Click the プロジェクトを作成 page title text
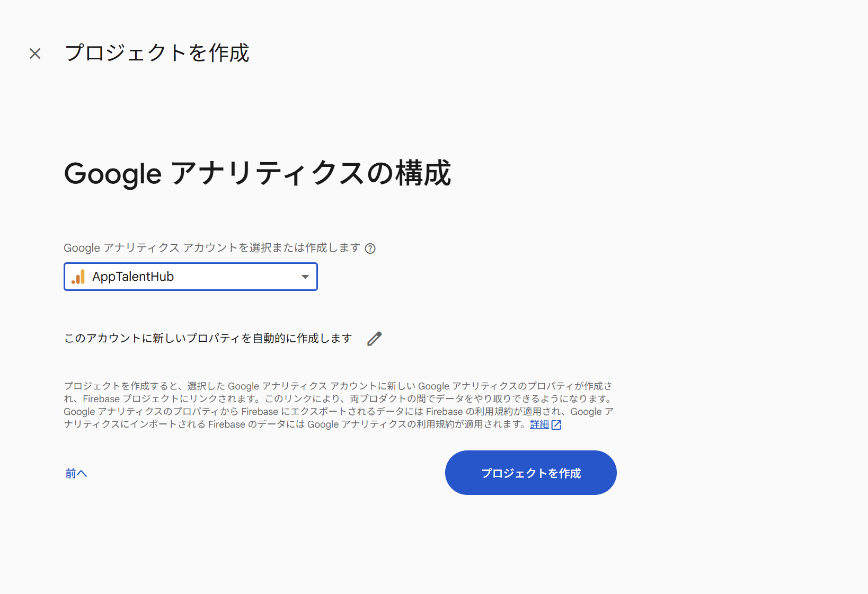 (x=157, y=53)
